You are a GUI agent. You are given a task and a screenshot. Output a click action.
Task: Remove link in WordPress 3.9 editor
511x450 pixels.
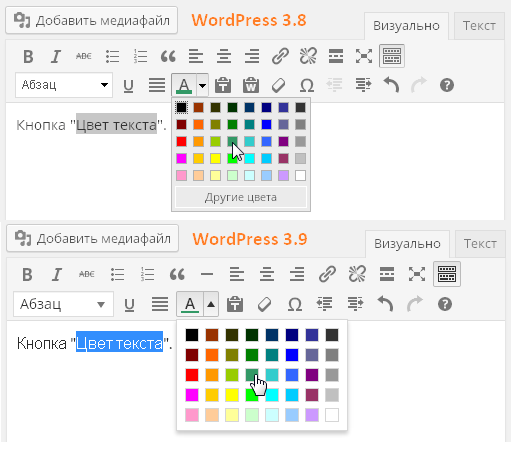[357, 274]
